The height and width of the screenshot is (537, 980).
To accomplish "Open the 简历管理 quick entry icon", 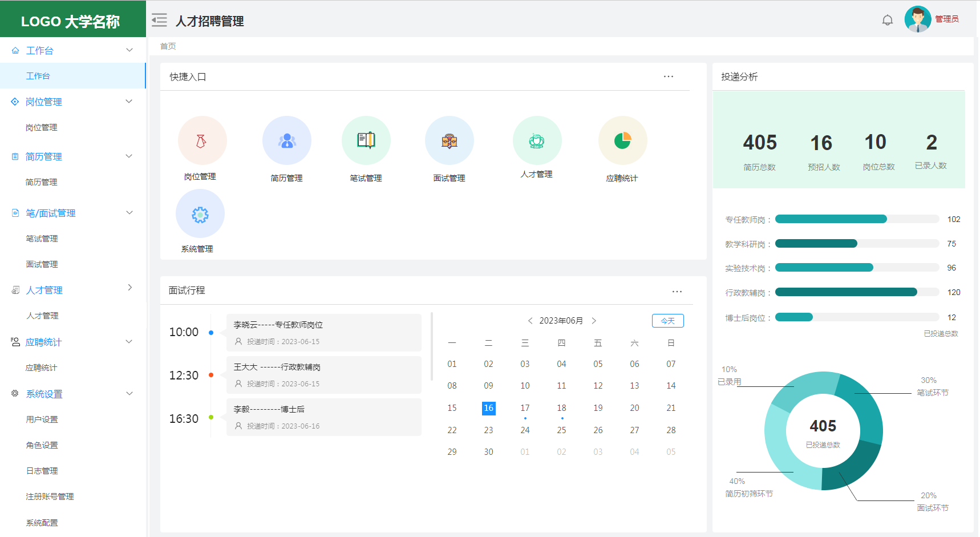I will (x=286, y=141).
